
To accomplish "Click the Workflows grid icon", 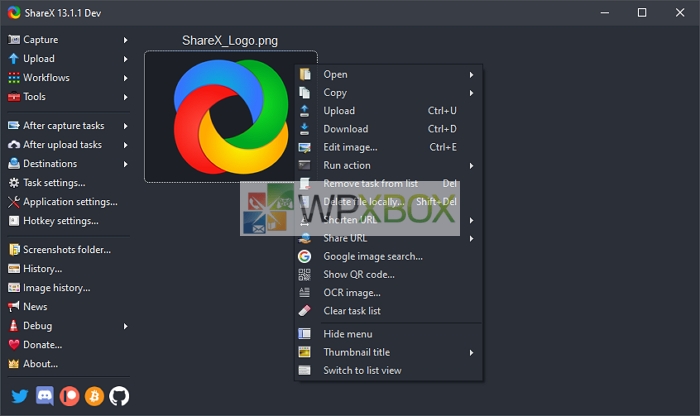I will [x=14, y=78].
